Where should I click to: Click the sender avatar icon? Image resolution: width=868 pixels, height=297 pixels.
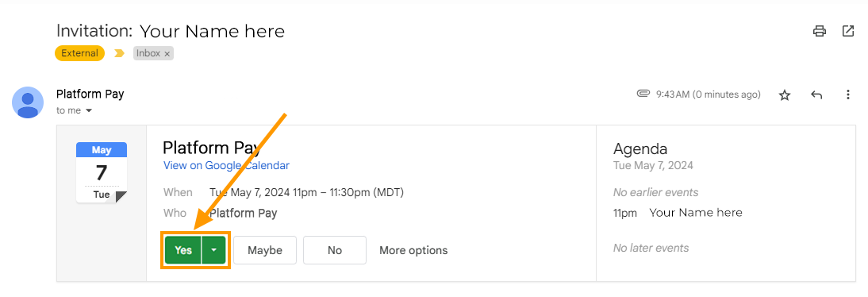[28, 102]
